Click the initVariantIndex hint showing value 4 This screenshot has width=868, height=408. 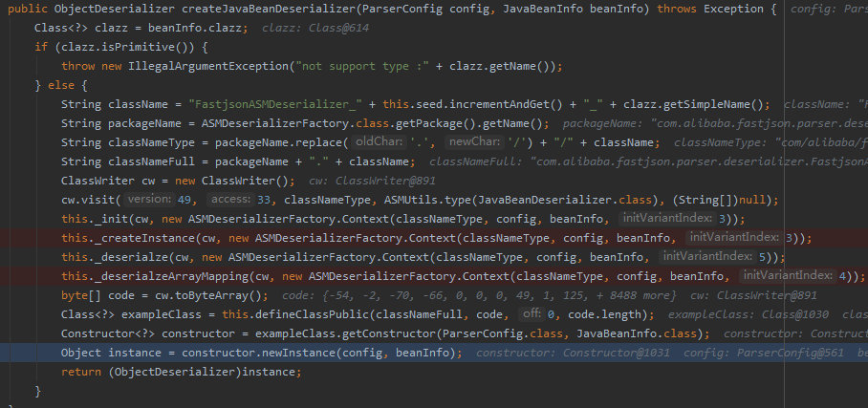(x=788, y=277)
